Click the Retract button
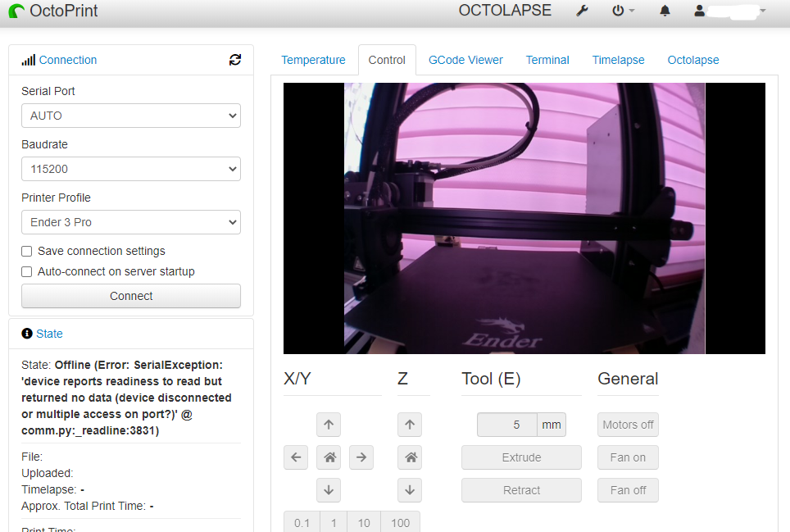This screenshot has height=532, width=790. click(x=521, y=490)
